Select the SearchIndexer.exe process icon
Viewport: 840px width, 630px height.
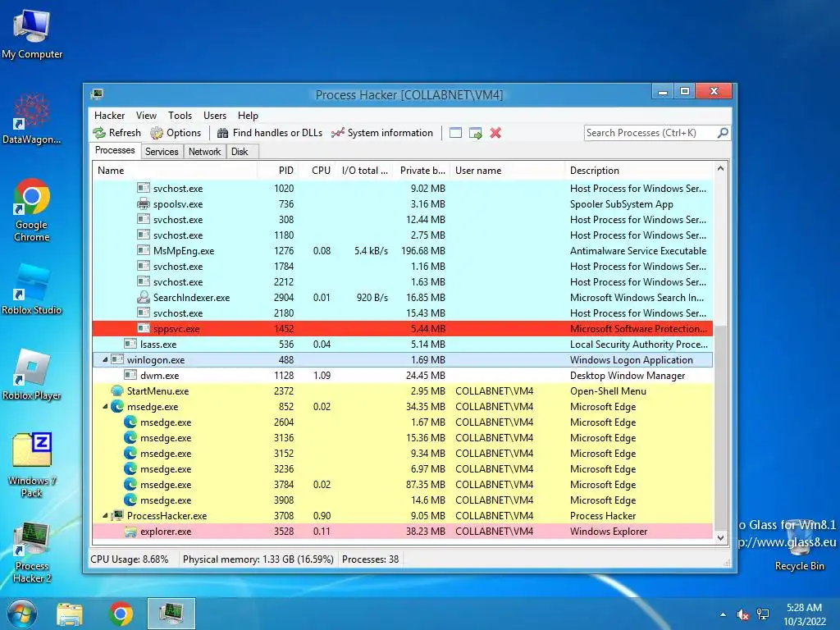click(143, 297)
